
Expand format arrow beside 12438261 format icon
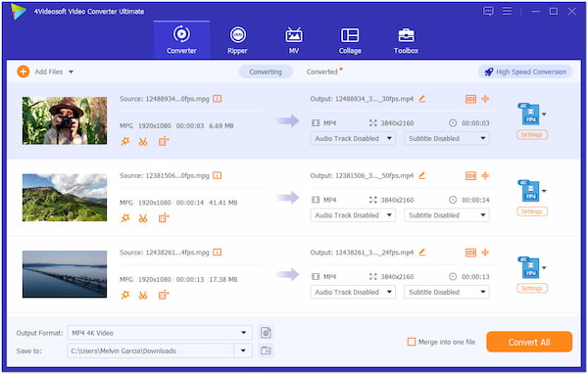point(544,268)
